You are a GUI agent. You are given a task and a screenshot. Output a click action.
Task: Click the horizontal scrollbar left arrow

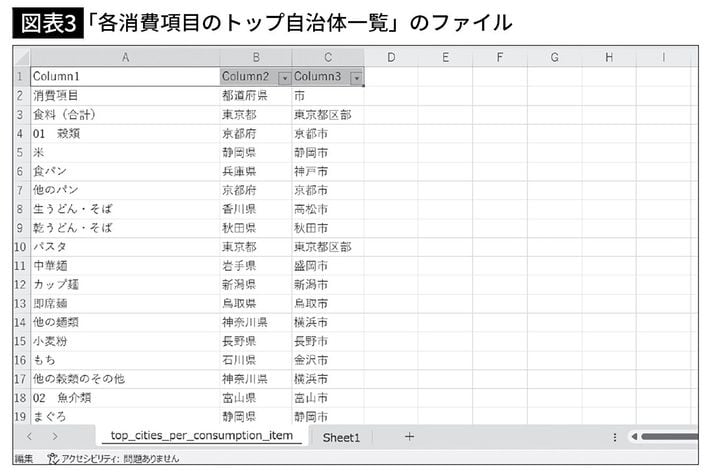point(636,437)
